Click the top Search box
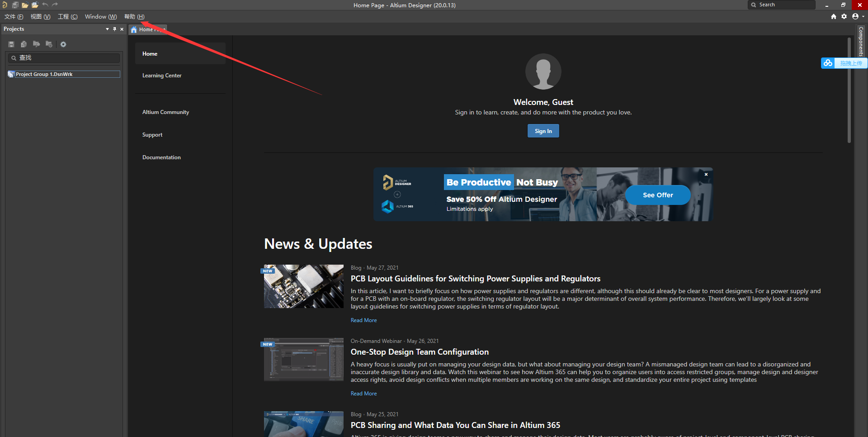868x437 pixels. [x=782, y=5]
